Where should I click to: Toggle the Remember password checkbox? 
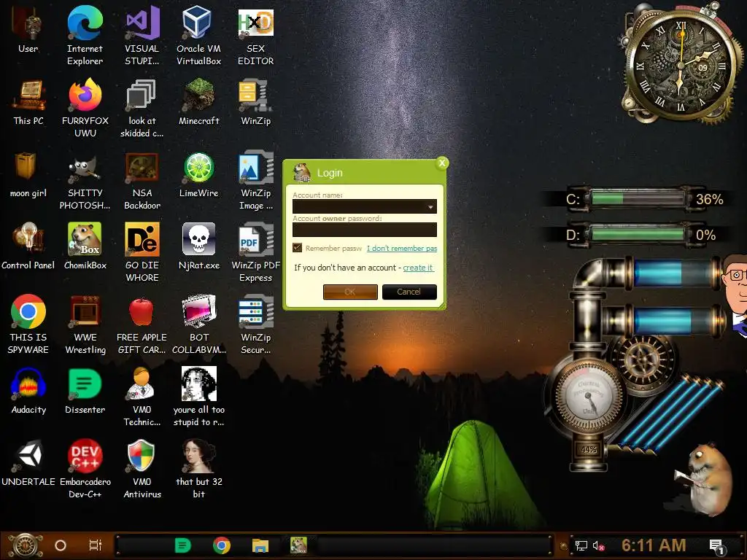point(298,248)
